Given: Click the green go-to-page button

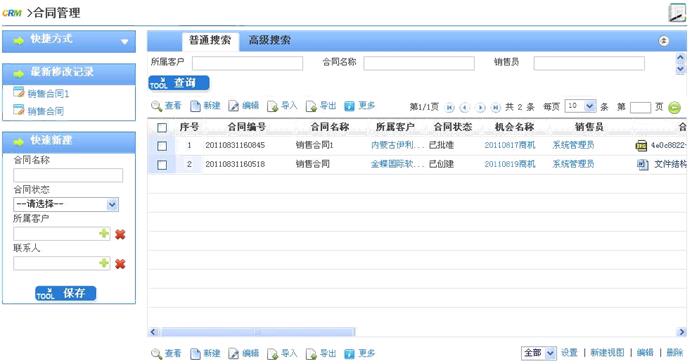Looking at the screenshot, I should pyautogui.click(x=674, y=107).
